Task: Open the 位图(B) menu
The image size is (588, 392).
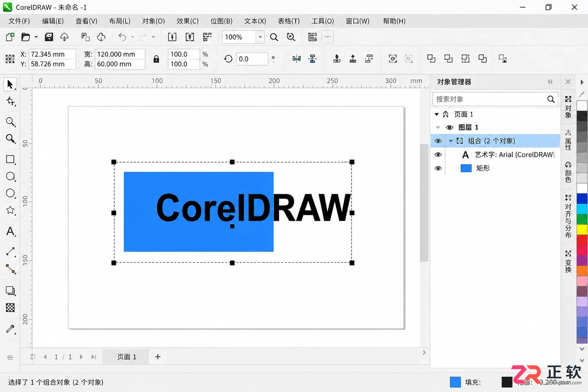Action: [221, 21]
